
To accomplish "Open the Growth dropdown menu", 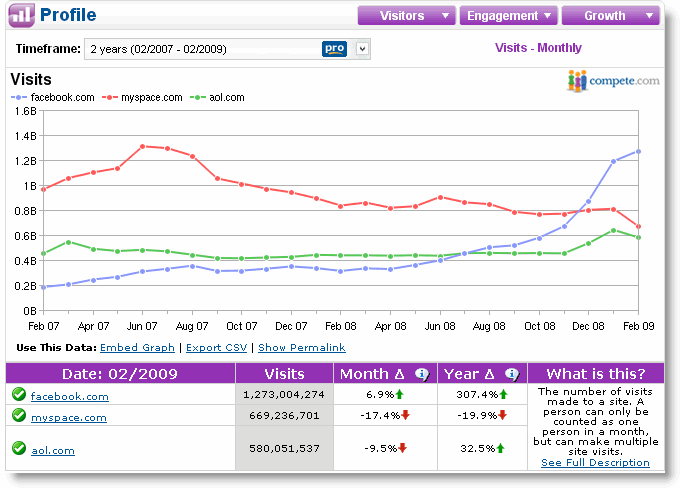I will 611,16.
